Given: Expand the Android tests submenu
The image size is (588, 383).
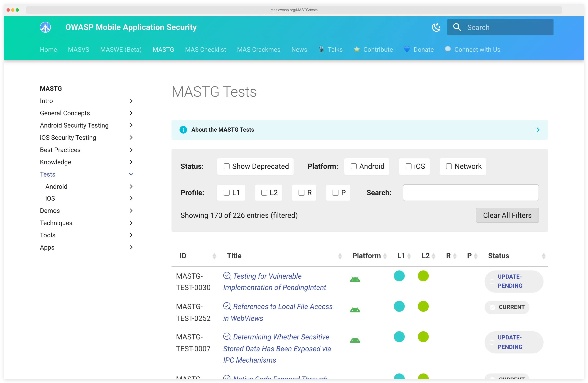Looking at the screenshot, I should click(x=131, y=187).
